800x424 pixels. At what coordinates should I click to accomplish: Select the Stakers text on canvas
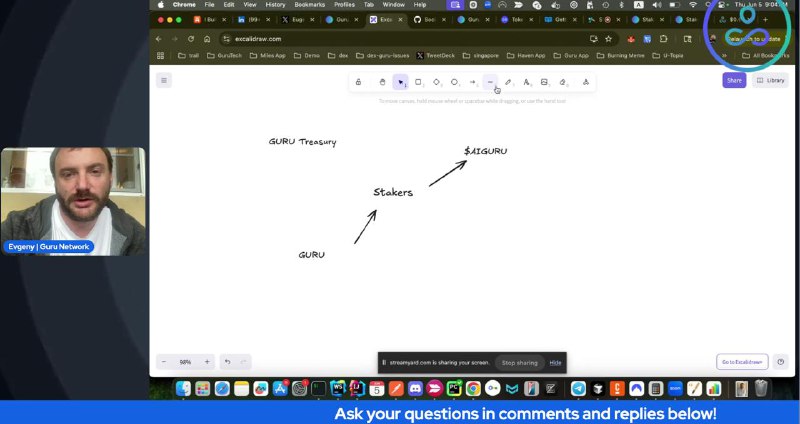coord(393,192)
